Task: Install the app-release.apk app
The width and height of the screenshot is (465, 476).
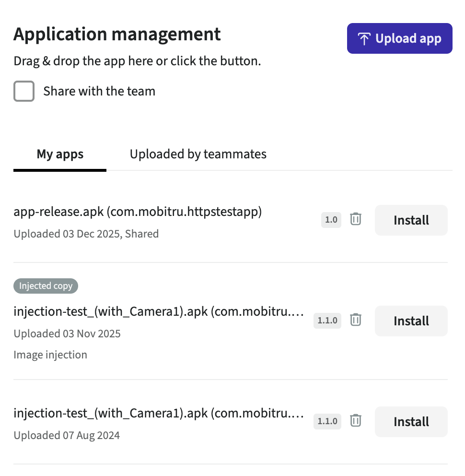Action: coord(411,220)
